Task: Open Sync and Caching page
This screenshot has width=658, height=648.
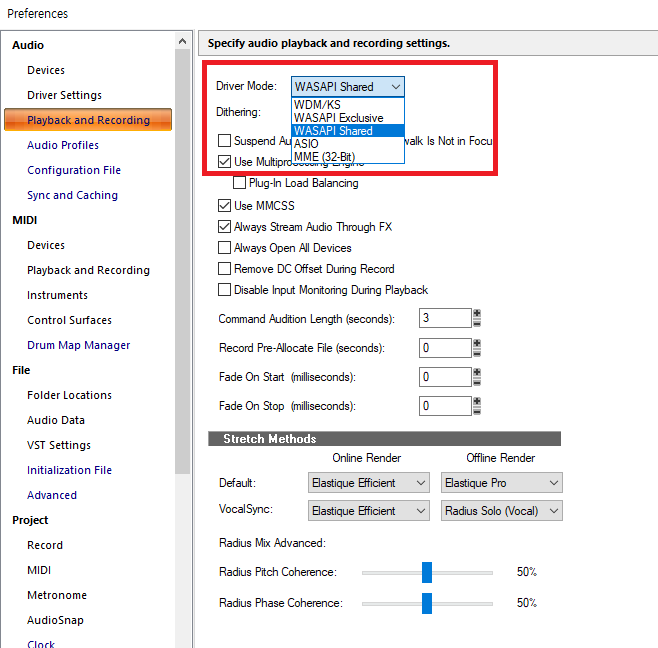Action: [72, 195]
